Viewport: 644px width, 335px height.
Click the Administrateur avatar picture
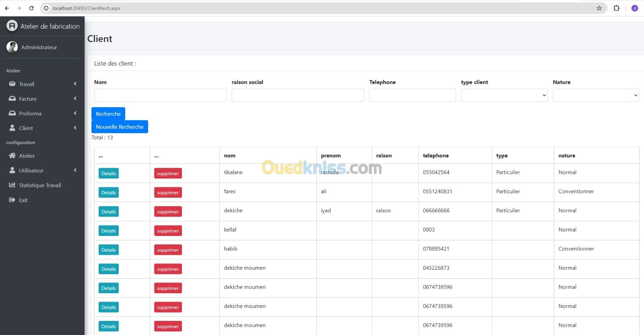(x=12, y=47)
